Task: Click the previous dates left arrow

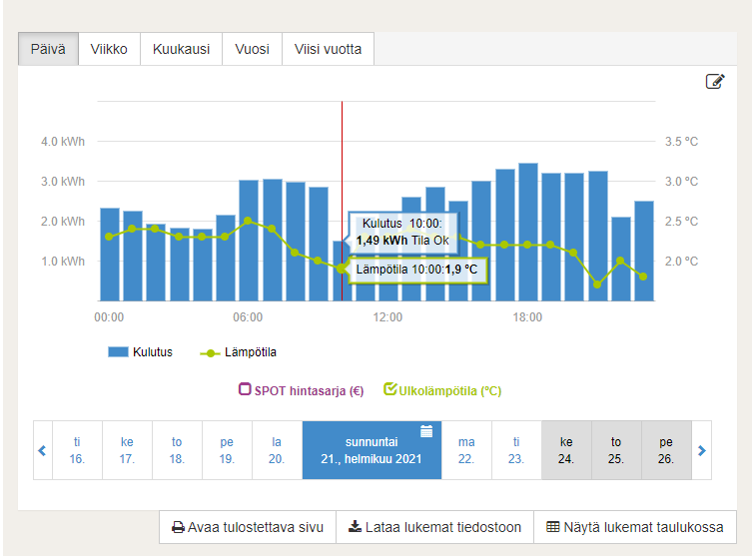Action: coord(42,450)
